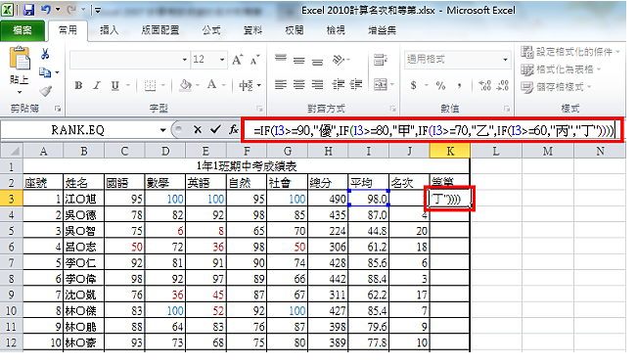Viewport: 637px width, 364px height.
Task: Open 格式化為表格 menu
Action: [x=561, y=69]
